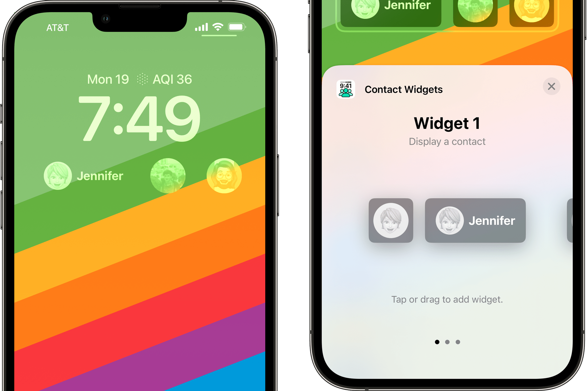This screenshot has height=391, width=588.
Task: Click the Contact Widgets app icon
Action: pos(347,89)
